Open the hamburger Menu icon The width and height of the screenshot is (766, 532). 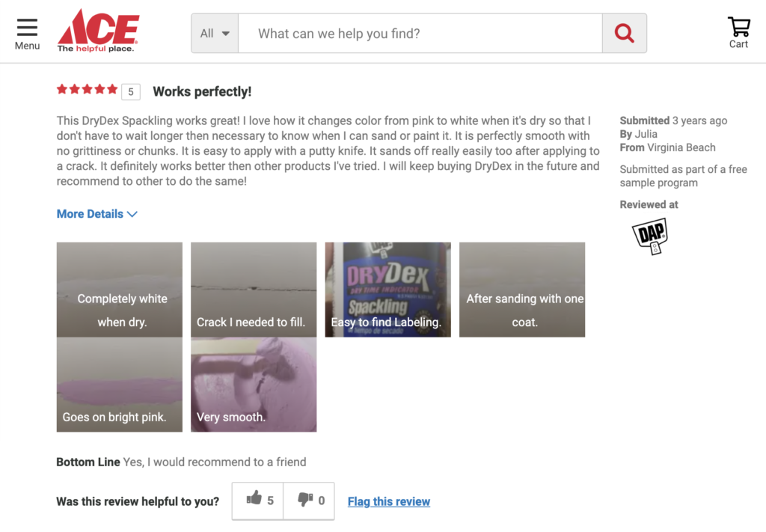click(27, 34)
